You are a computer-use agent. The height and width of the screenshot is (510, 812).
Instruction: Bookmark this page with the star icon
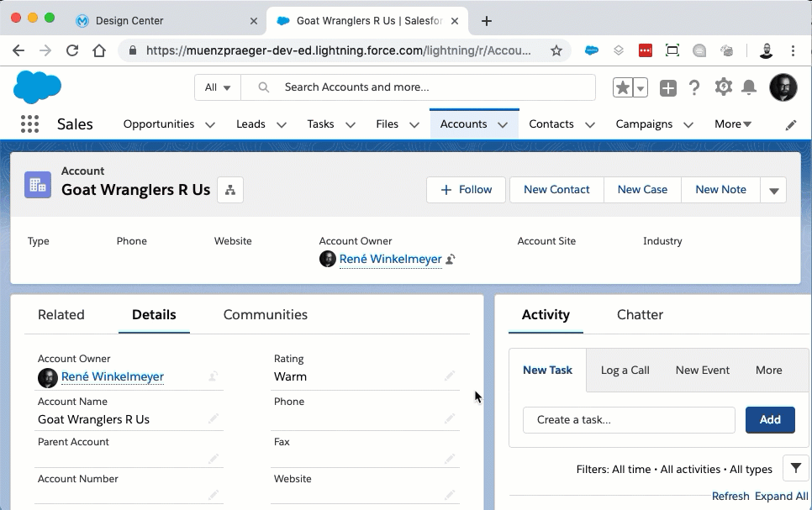tap(556, 50)
